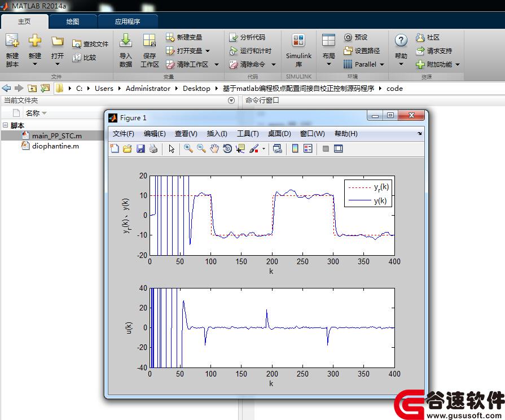505x420 pixels.
Task: Activate the Zoom In magnifier tool
Action: 188,148
